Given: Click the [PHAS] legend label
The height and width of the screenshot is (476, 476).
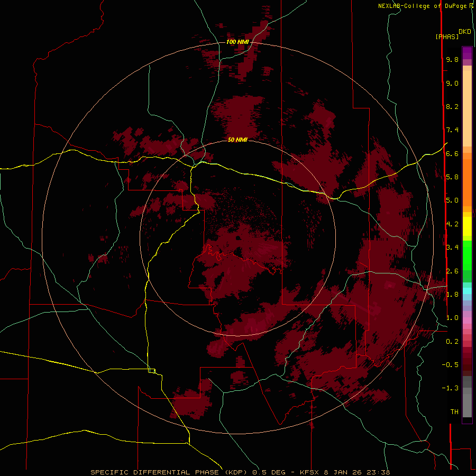Looking at the screenshot, I should click(x=447, y=36).
